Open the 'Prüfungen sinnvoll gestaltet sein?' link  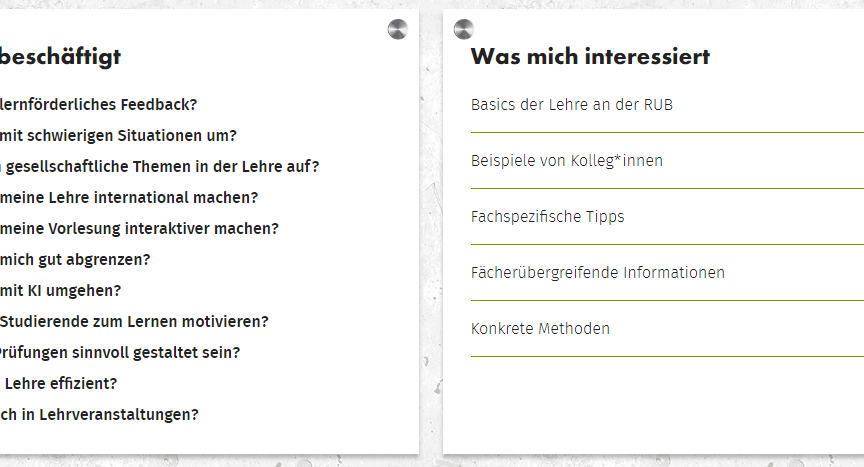pos(120,352)
